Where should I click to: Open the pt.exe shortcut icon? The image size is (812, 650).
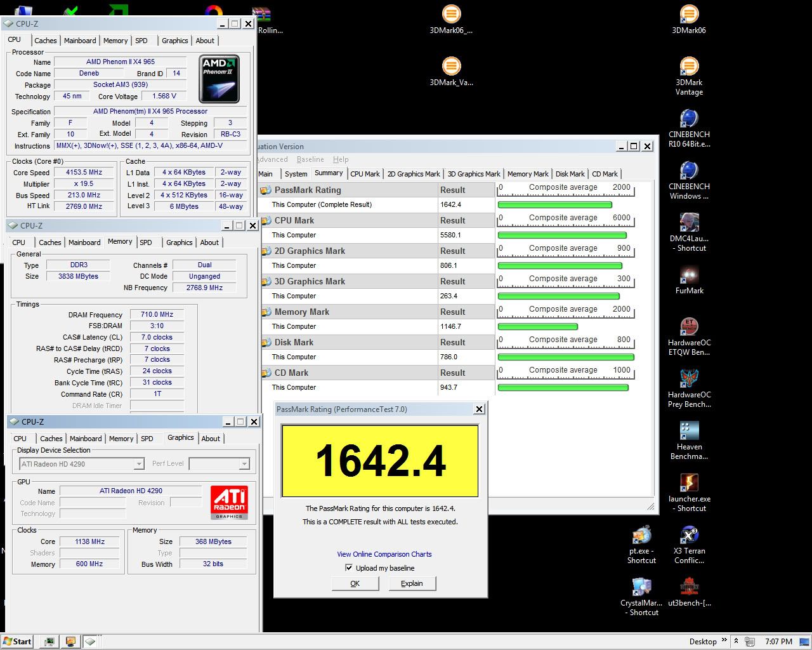point(641,536)
